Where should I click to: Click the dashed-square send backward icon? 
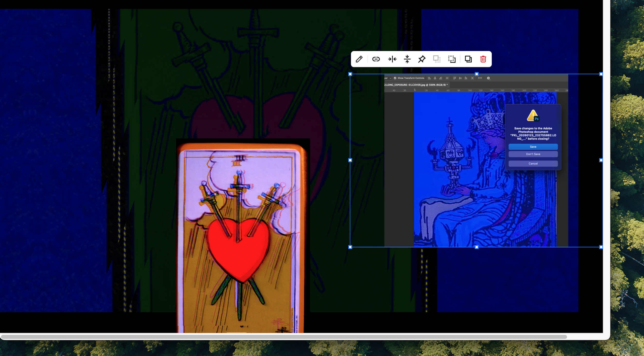(x=452, y=59)
